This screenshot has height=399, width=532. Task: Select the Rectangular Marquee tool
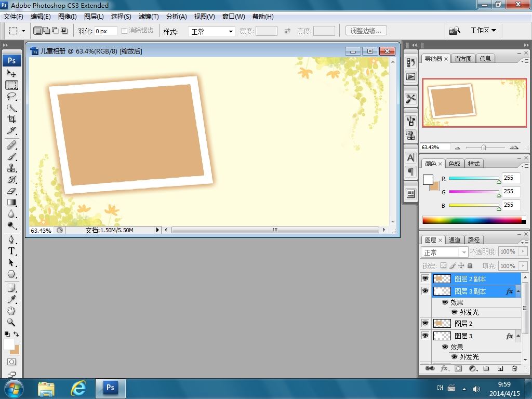[11, 85]
